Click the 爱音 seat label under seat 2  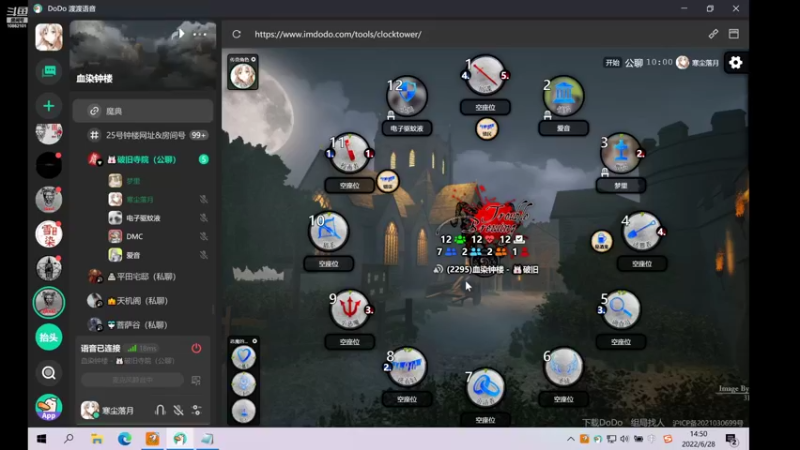(563, 129)
